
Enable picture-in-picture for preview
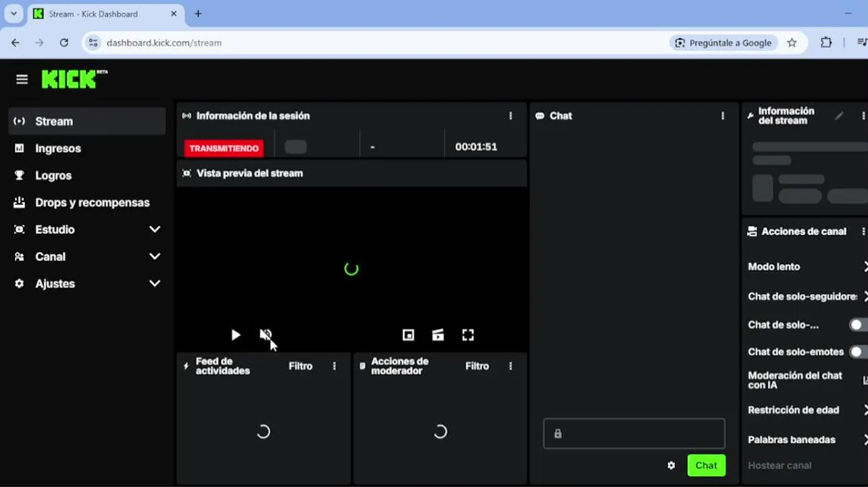[408, 335]
